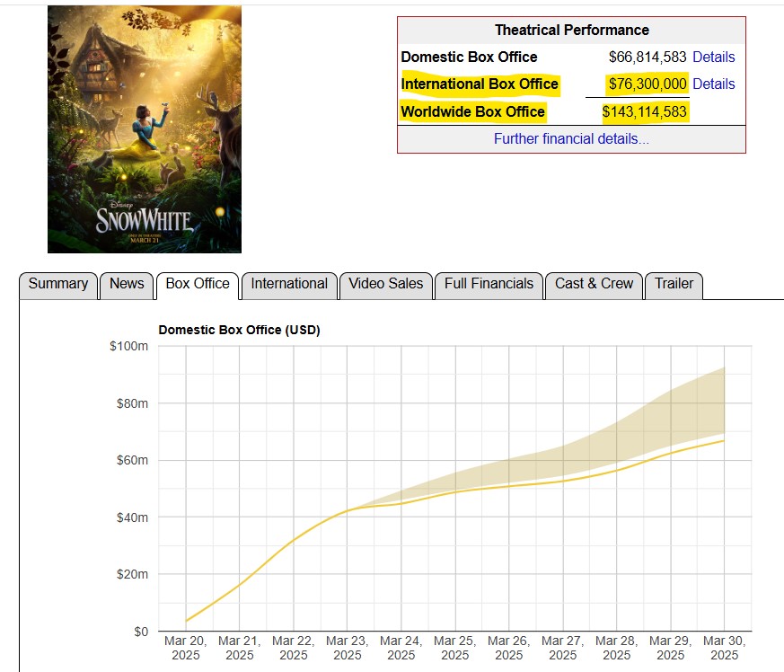
Task: Click the Mar 23, 2025 axis label
Action: [348, 648]
